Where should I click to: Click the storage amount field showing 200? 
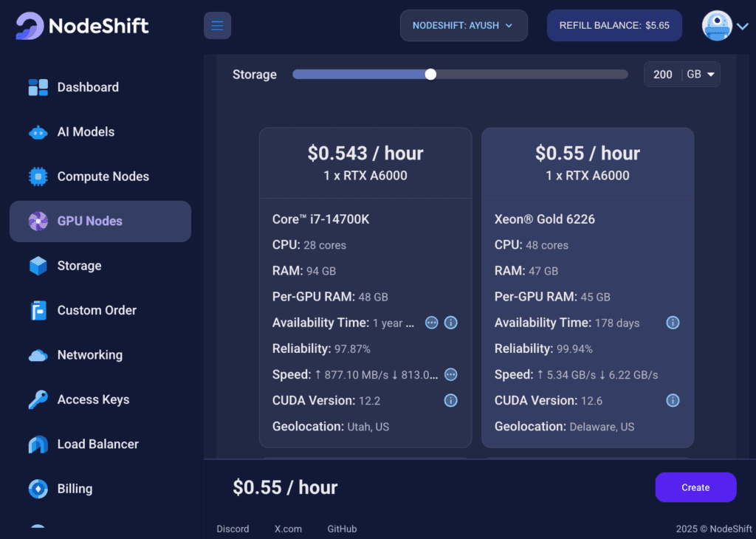pos(663,75)
